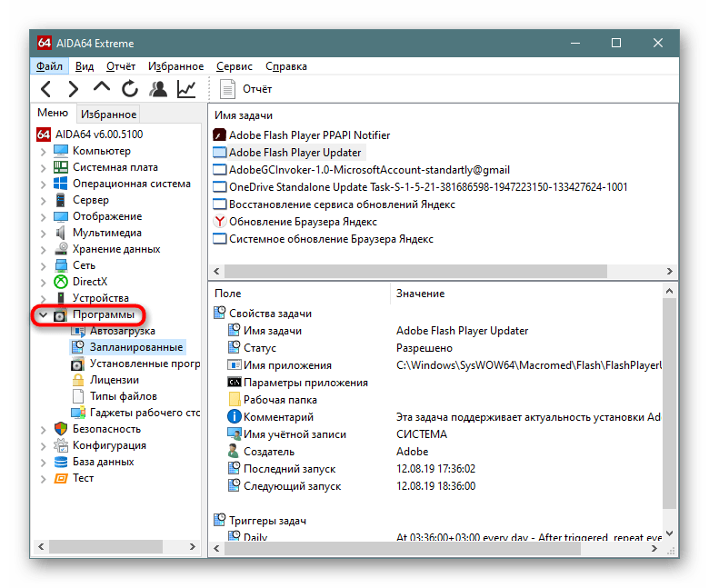Click the details pane horizontal scrollbar thumb
709x588 pixels.
click(x=403, y=549)
